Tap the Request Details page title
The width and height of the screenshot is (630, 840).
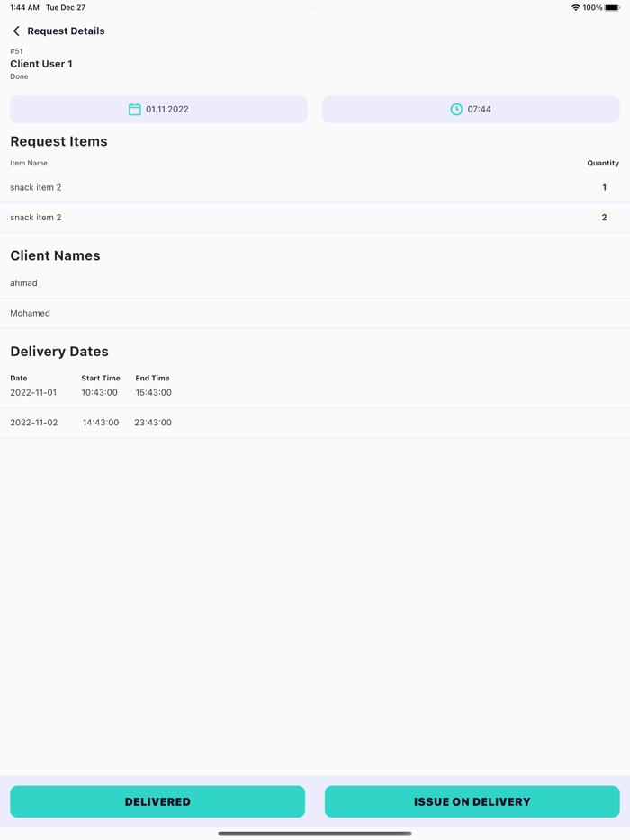(x=66, y=31)
